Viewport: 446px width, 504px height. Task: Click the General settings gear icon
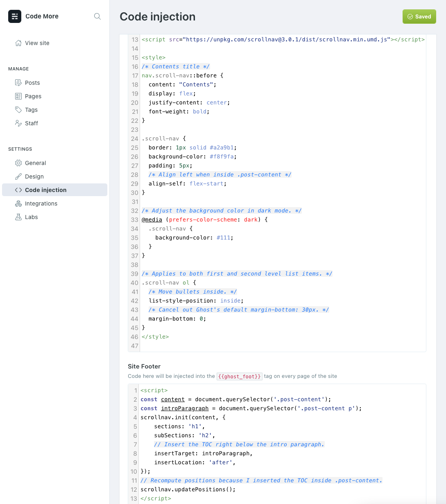[x=18, y=163]
